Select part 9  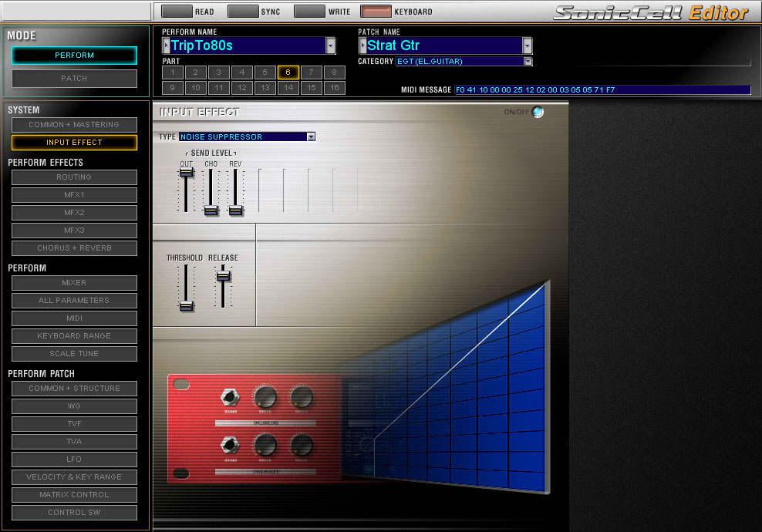pyautogui.click(x=173, y=88)
